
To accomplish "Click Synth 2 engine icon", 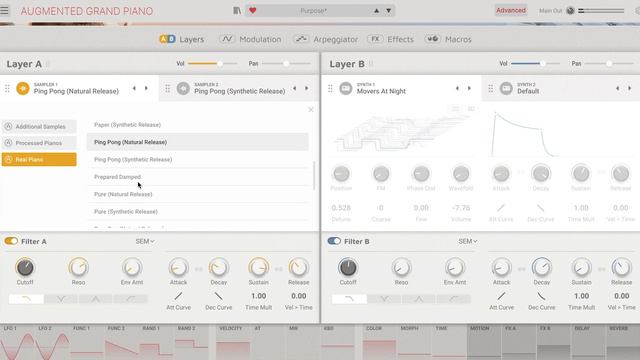I will coord(506,88).
